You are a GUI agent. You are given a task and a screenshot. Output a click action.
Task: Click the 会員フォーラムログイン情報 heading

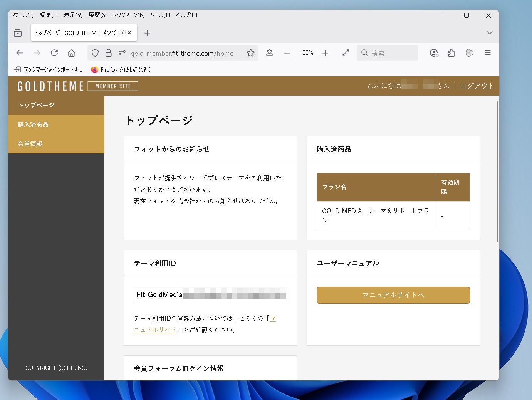coord(179,369)
